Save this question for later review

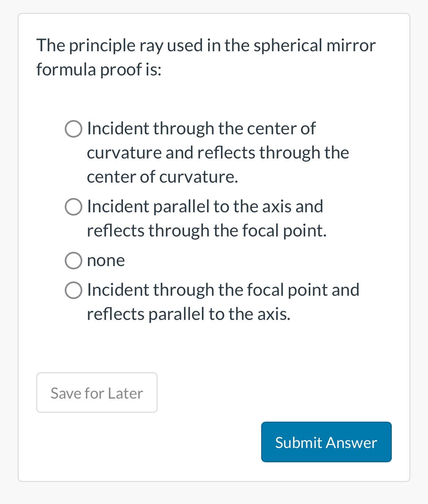[x=97, y=392]
